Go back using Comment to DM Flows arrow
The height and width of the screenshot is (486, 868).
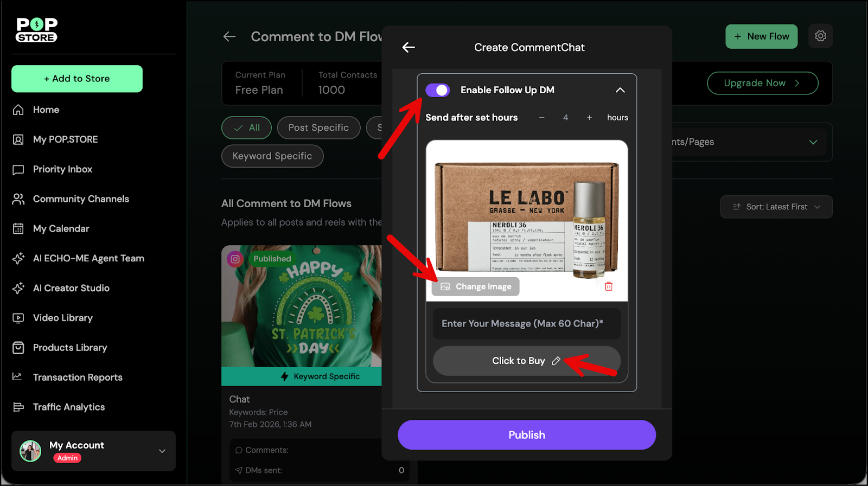(229, 37)
